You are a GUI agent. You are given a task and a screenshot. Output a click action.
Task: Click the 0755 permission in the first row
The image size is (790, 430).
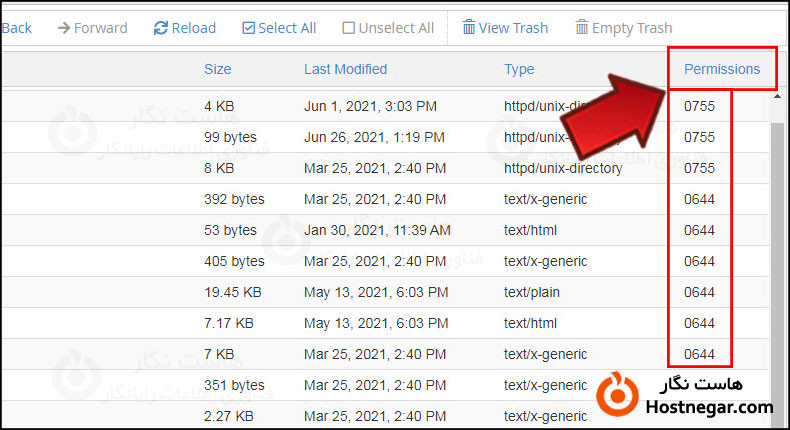(x=699, y=105)
